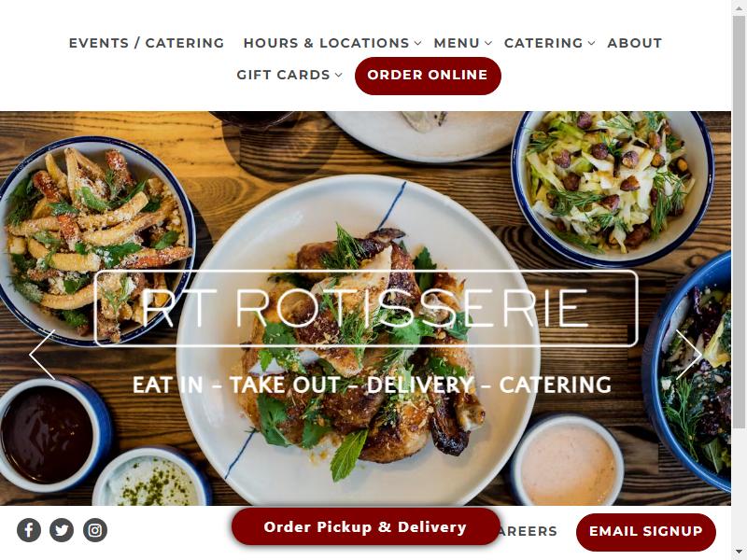
Task: Expand the Hours & Locations dropdown
Action: (332, 43)
